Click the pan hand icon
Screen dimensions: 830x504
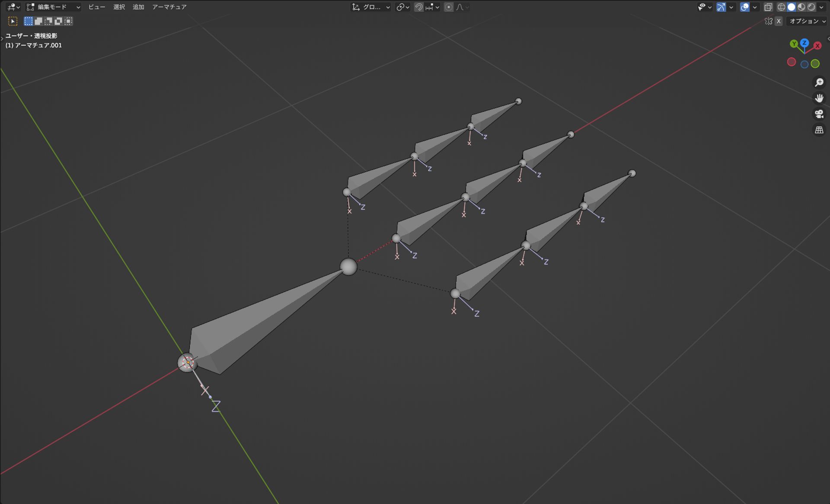tap(819, 98)
